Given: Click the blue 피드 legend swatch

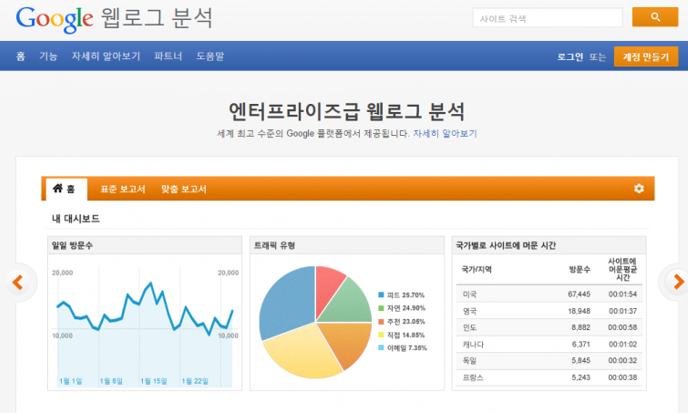Looking at the screenshot, I should coord(381,295).
